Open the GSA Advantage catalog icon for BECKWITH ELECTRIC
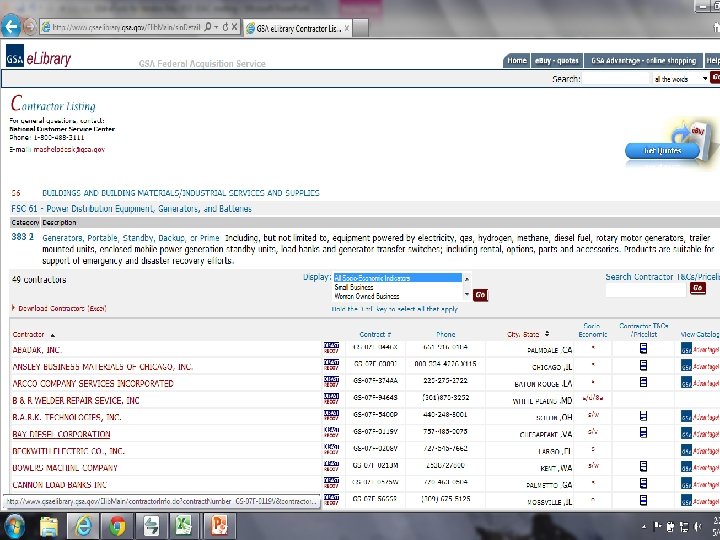The height and width of the screenshot is (540, 720). [700, 450]
